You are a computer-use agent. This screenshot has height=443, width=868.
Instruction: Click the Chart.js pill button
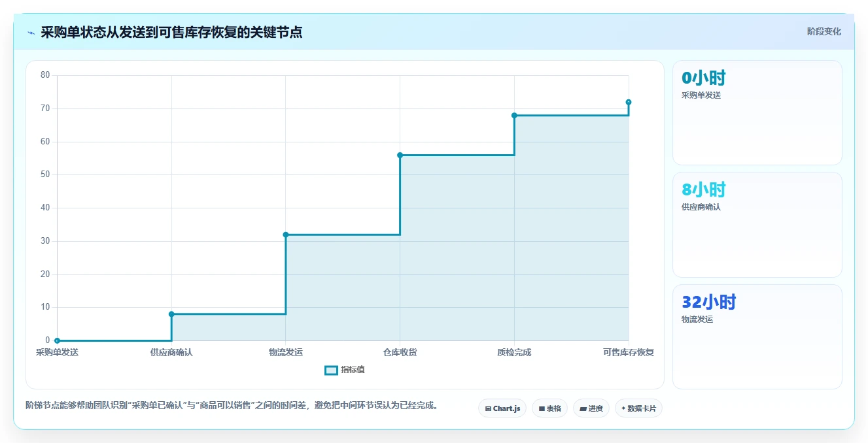coord(502,408)
